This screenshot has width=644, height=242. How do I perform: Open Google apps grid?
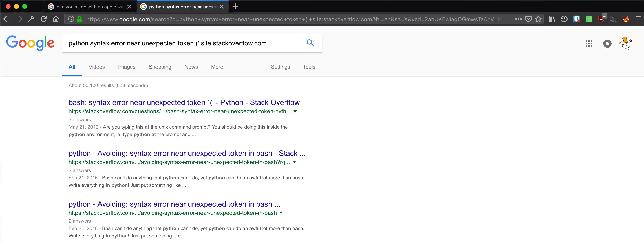[x=589, y=44]
